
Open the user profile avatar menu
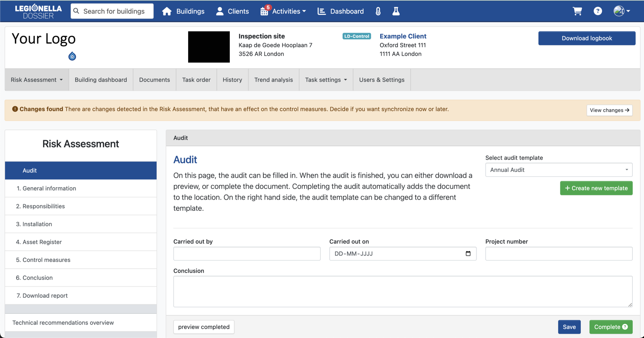[622, 11]
